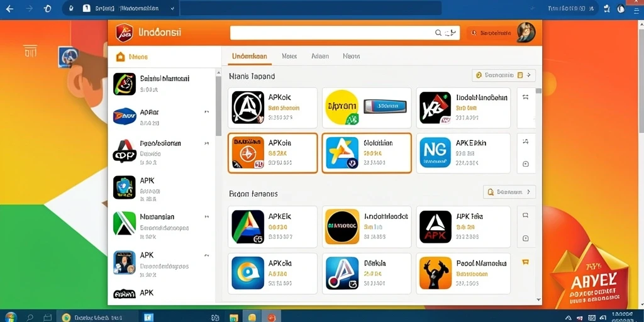Open the Peool Namerka orange silhouette icon
The width and height of the screenshot is (644, 322).
point(435,273)
